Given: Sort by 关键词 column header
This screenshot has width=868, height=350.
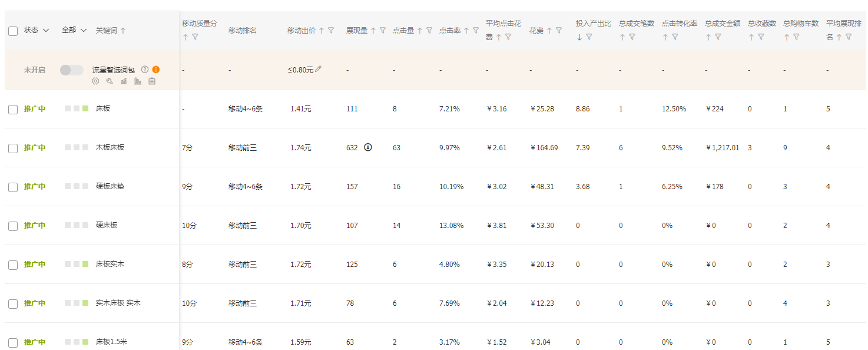Looking at the screenshot, I should click(x=110, y=31).
